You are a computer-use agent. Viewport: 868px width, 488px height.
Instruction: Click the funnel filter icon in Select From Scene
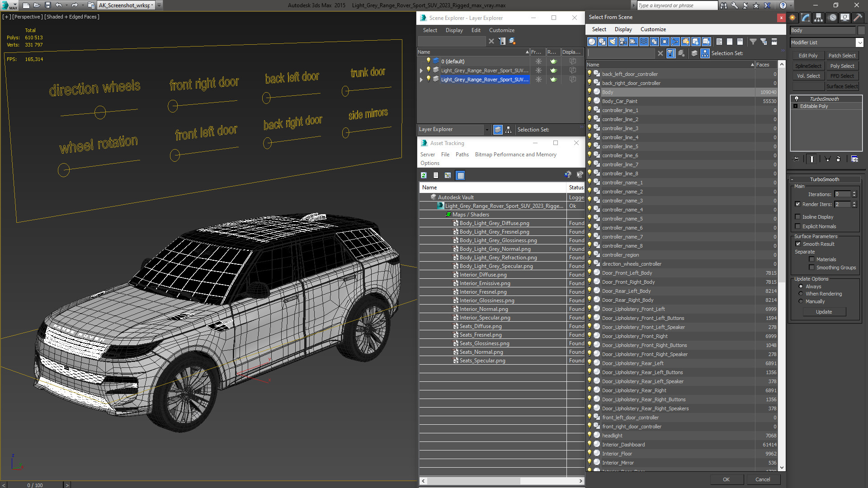pyautogui.click(x=753, y=42)
